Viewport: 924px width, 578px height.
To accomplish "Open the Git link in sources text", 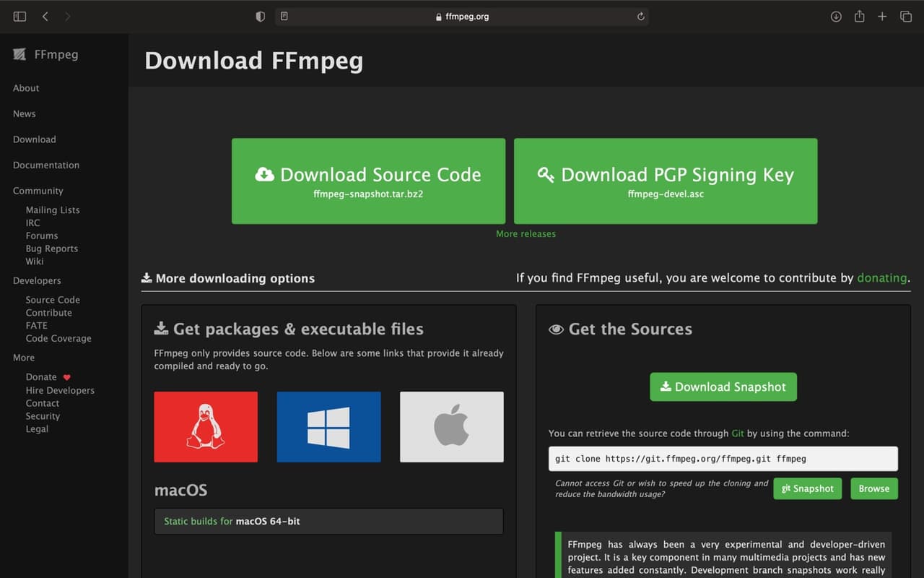I will pos(738,433).
